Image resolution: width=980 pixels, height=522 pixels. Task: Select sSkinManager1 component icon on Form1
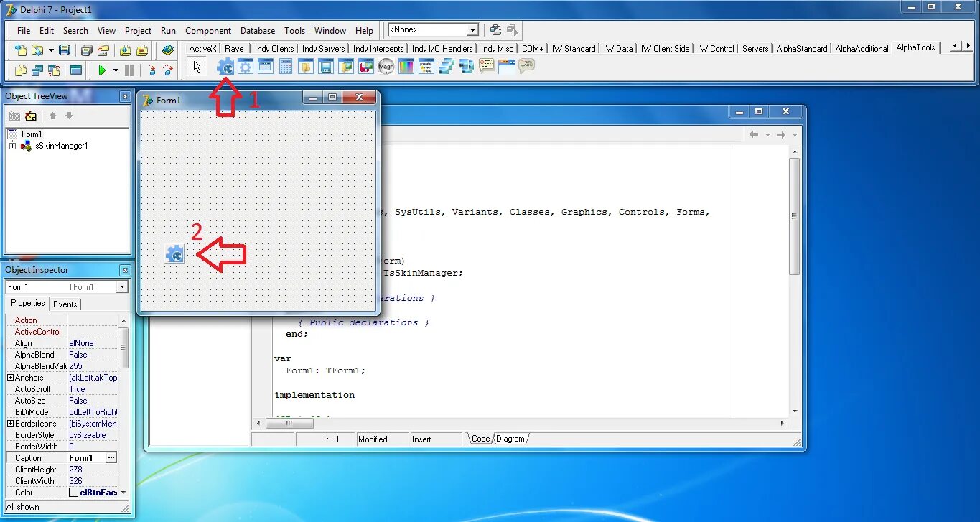coord(175,253)
